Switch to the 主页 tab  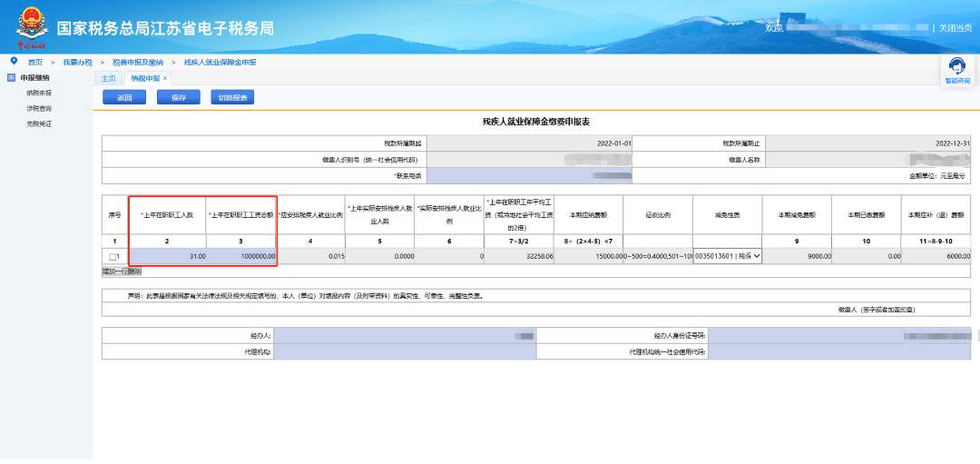108,79
